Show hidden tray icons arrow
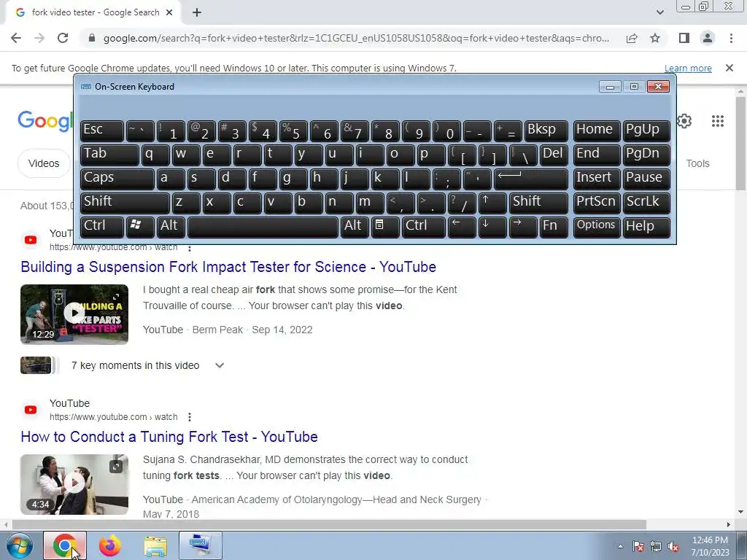The width and height of the screenshot is (747, 560). point(620,546)
